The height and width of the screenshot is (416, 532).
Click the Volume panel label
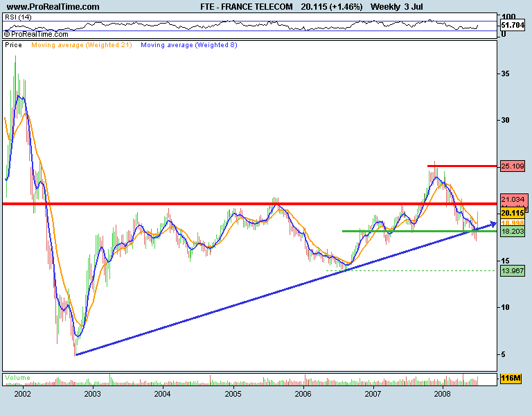coord(17,378)
